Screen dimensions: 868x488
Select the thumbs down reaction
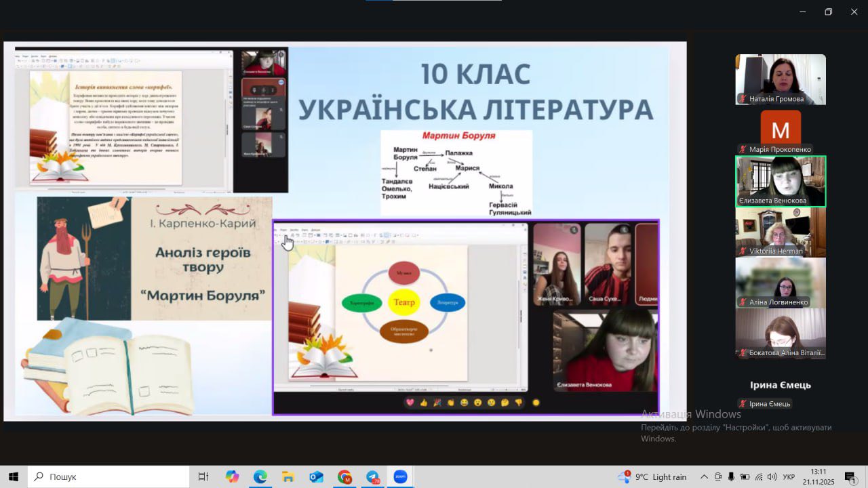[519, 403]
